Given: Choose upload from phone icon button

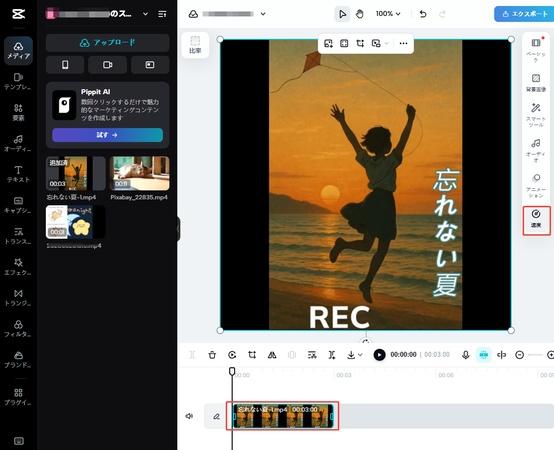Looking at the screenshot, I should tap(65, 65).
